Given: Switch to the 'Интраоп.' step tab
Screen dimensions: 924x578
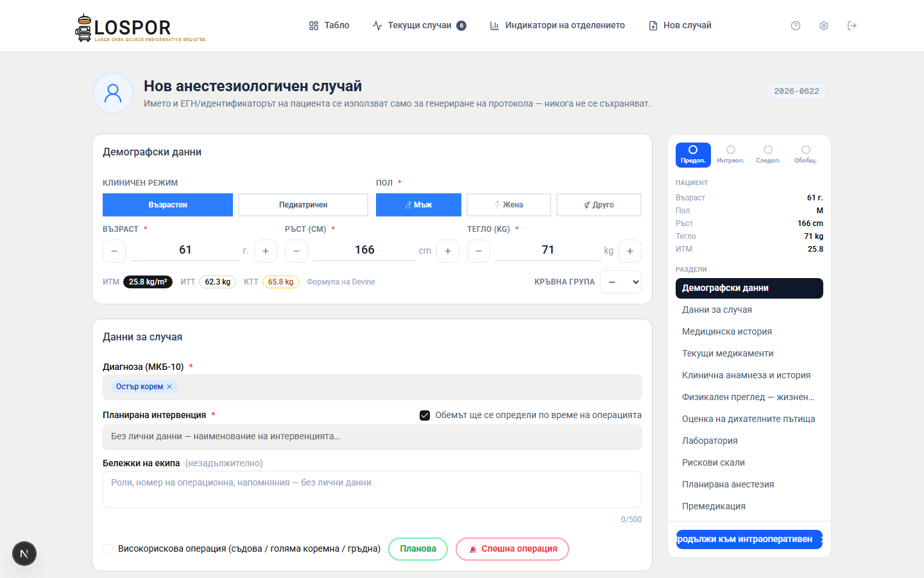Looking at the screenshot, I should (x=731, y=155).
